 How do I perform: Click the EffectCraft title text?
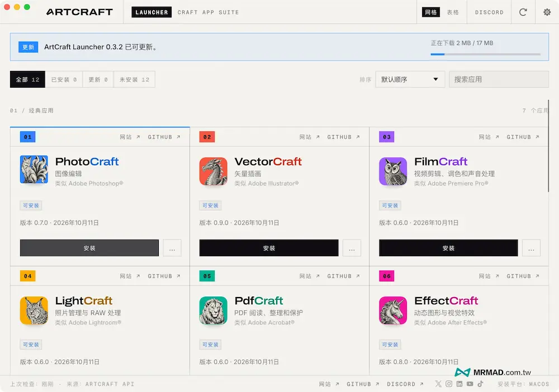click(x=446, y=301)
